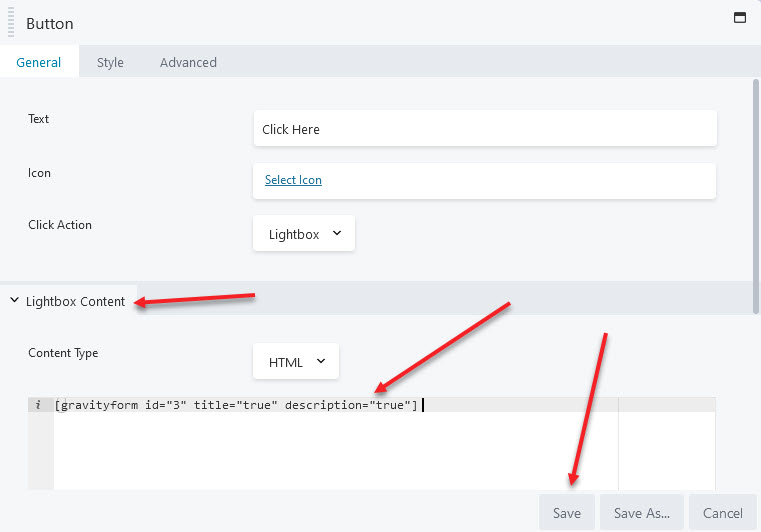Click the panel maximize icon
761x532 pixels.
[739, 18]
